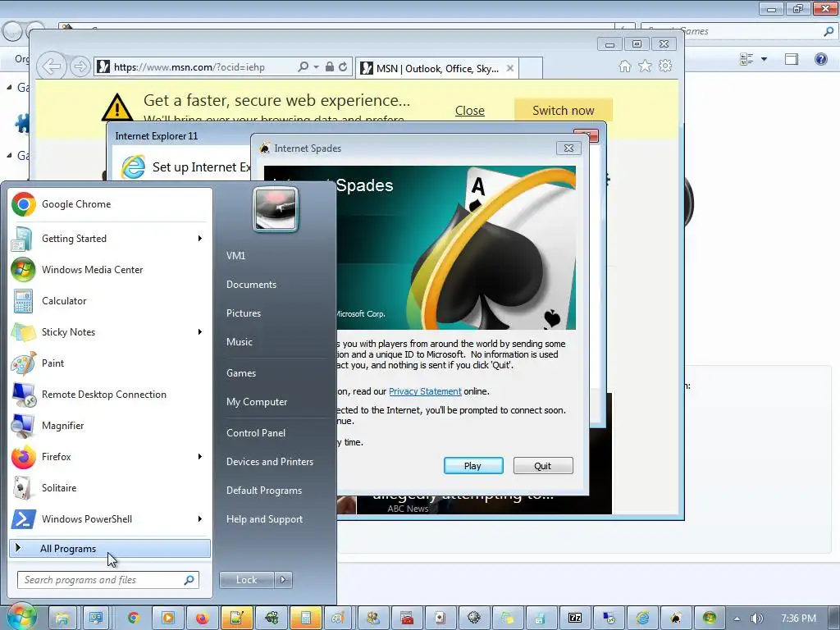The width and height of the screenshot is (840, 630).
Task: Open a new tab in Internet Explorer
Action: pyautogui.click(x=531, y=68)
